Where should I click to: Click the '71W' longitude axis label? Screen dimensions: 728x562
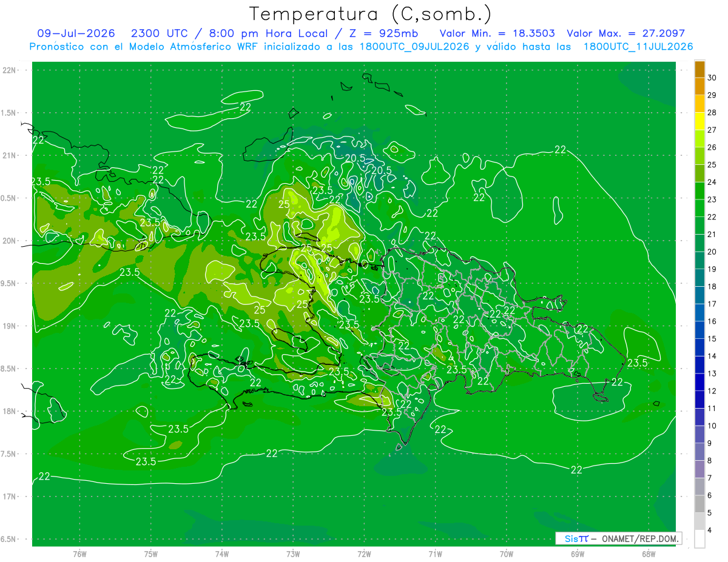pos(435,554)
